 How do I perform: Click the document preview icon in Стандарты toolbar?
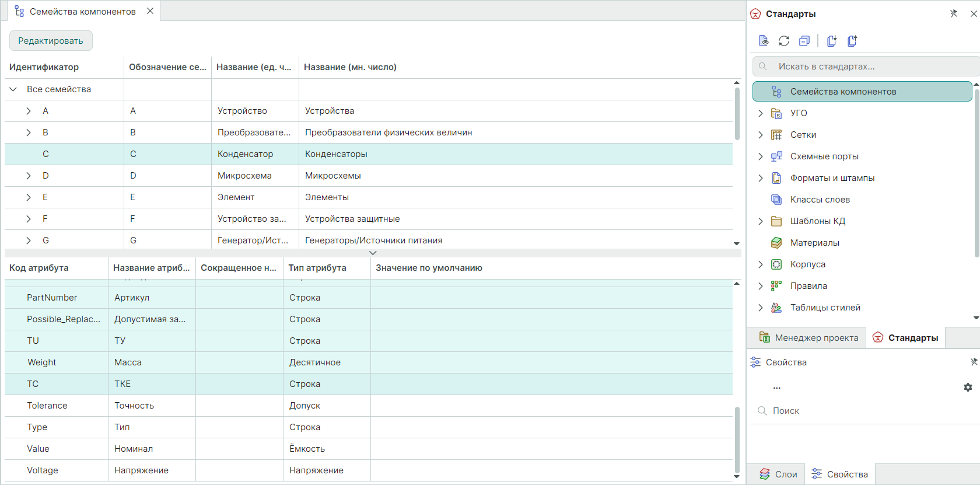(763, 41)
